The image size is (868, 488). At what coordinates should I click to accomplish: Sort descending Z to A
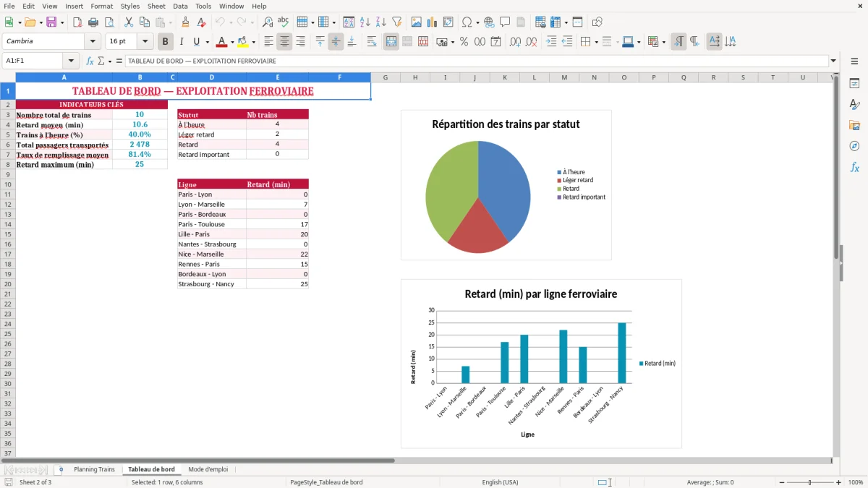(381, 22)
